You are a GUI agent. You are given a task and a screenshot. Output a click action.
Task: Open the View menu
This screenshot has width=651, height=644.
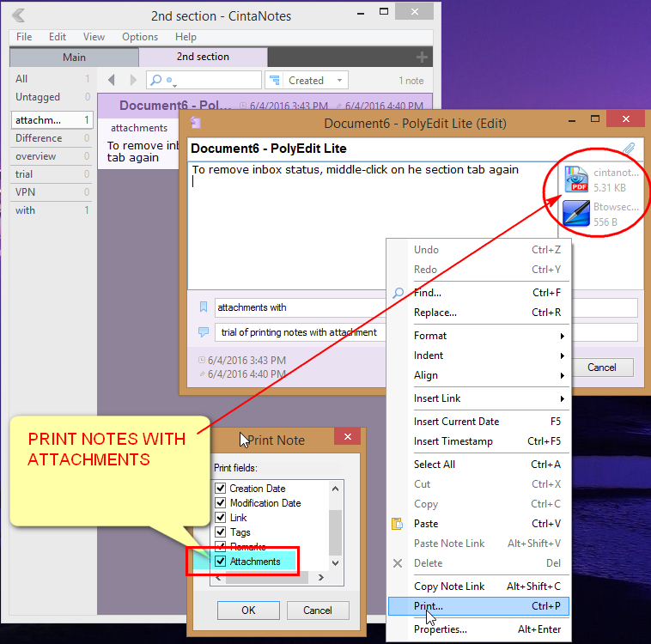(94, 37)
